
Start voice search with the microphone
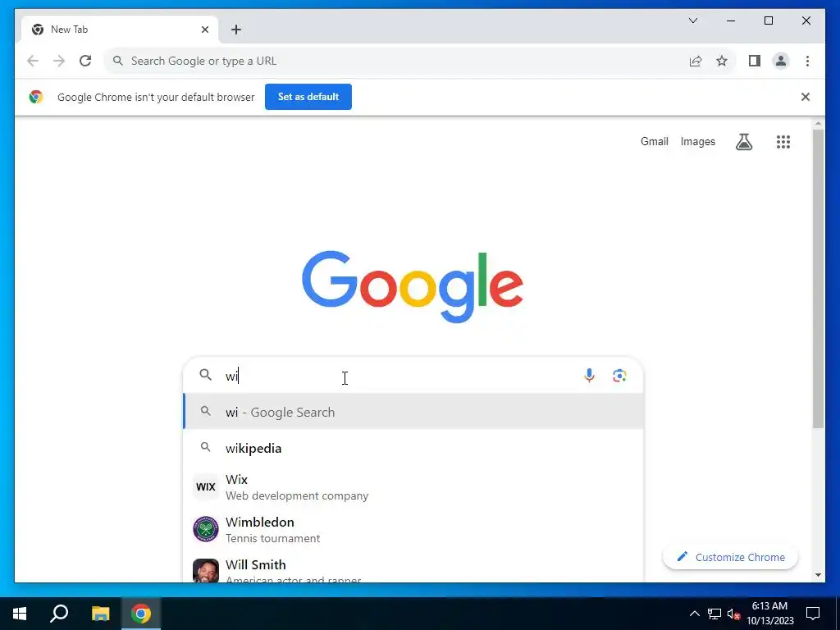point(589,376)
